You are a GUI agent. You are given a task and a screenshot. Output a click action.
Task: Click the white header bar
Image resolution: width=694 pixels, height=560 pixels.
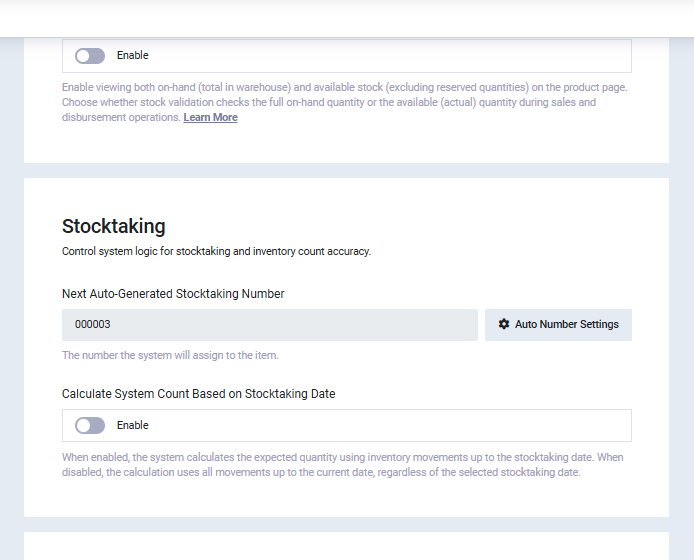click(x=346, y=17)
